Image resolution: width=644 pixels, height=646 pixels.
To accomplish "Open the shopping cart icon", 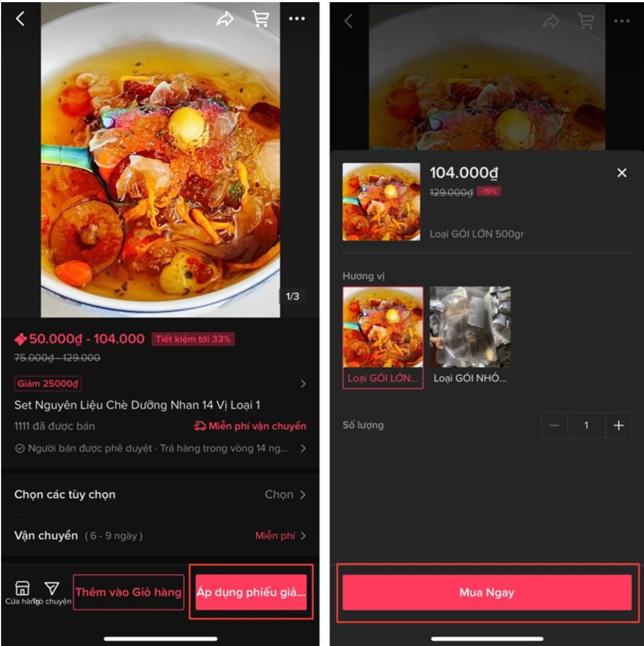I will [261, 19].
